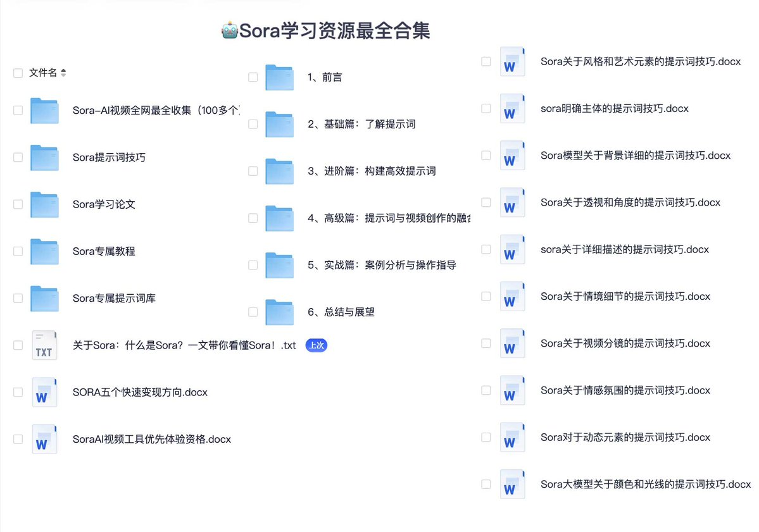759x532 pixels.
Task: Click the TXT file icon for 关于Sora
Action: tap(44, 345)
